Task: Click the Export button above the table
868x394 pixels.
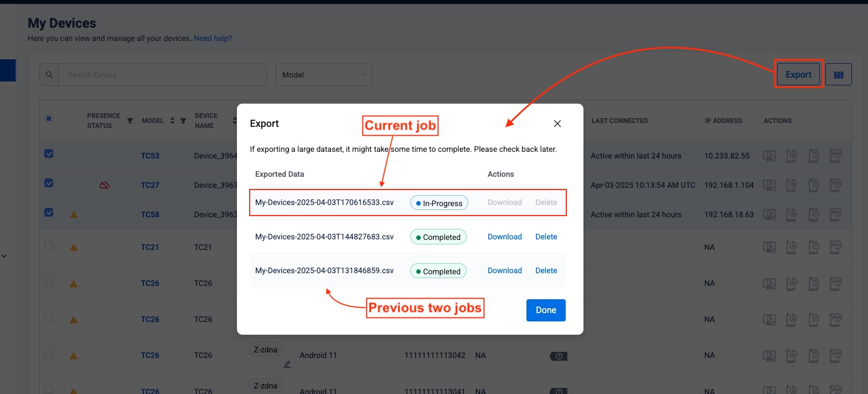Action: click(798, 75)
